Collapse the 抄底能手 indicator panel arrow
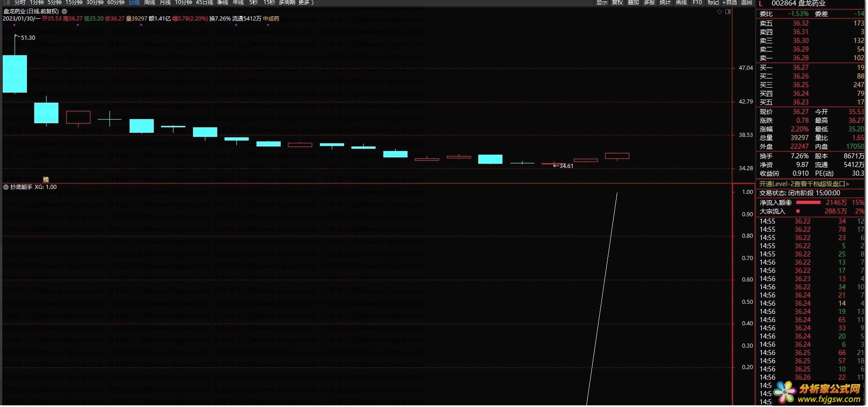Viewport: 868px width, 407px height. pos(6,187)
